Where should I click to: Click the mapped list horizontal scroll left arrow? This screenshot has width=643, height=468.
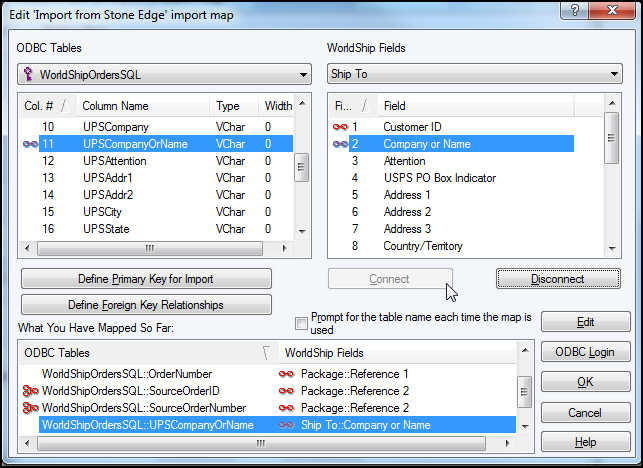[27, 443]
